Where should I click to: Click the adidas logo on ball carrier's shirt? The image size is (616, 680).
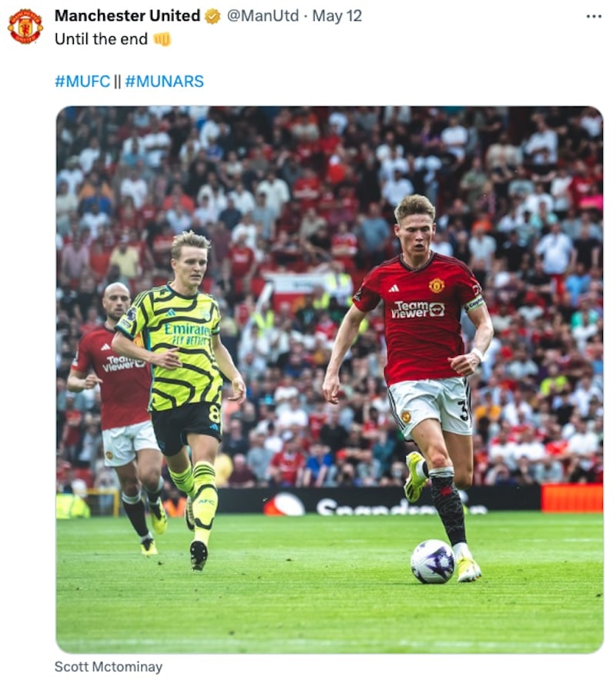pyautogui.click(x=393, y=288)
